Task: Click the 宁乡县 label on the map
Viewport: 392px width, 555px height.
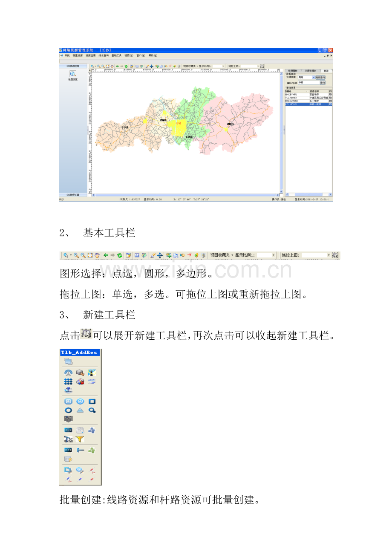Action: (x=125, y=127)
